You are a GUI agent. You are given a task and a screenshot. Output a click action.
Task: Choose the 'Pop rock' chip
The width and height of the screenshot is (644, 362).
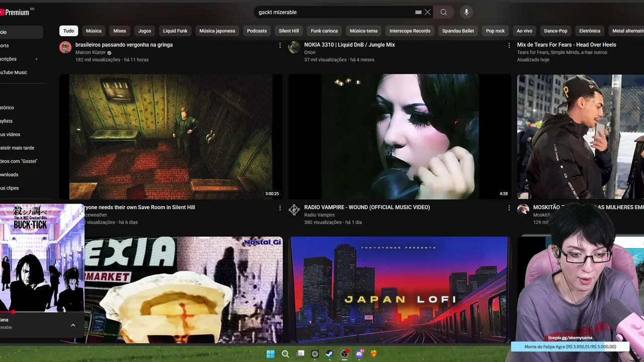pyautogui.click(x=495, y=31)
